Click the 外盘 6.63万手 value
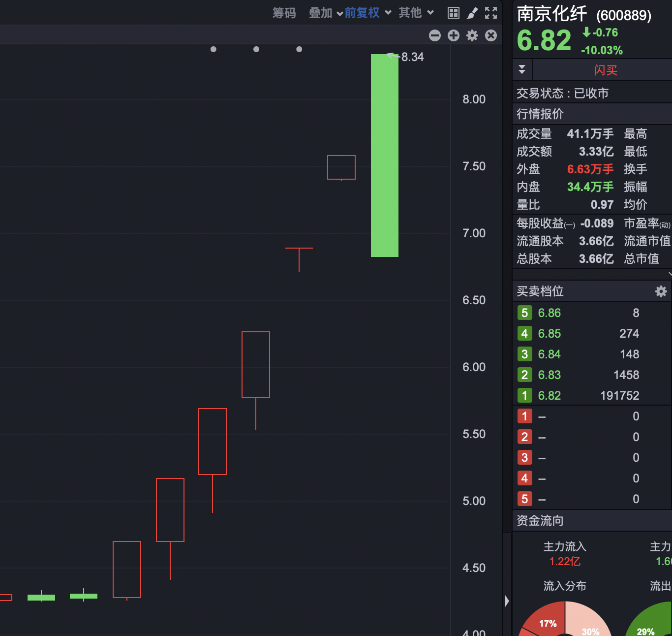This screenshot has height=636, width=672. 590,169
